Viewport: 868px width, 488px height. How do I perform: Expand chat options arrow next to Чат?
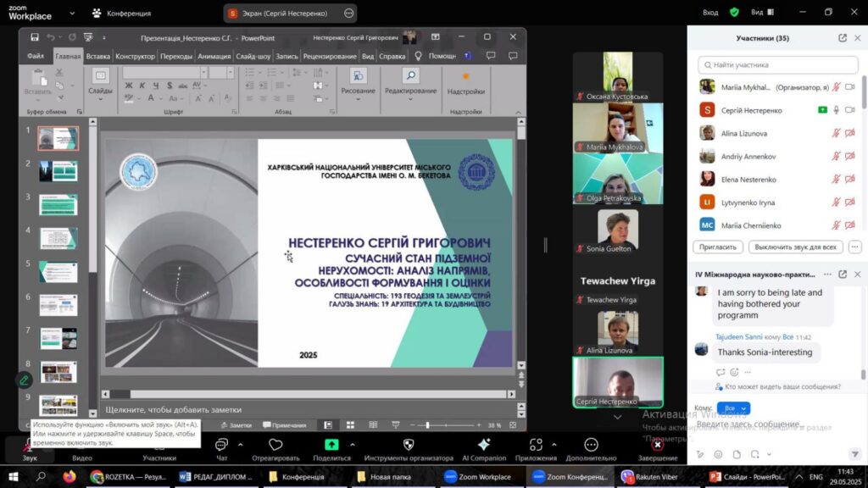click(240, 445)
